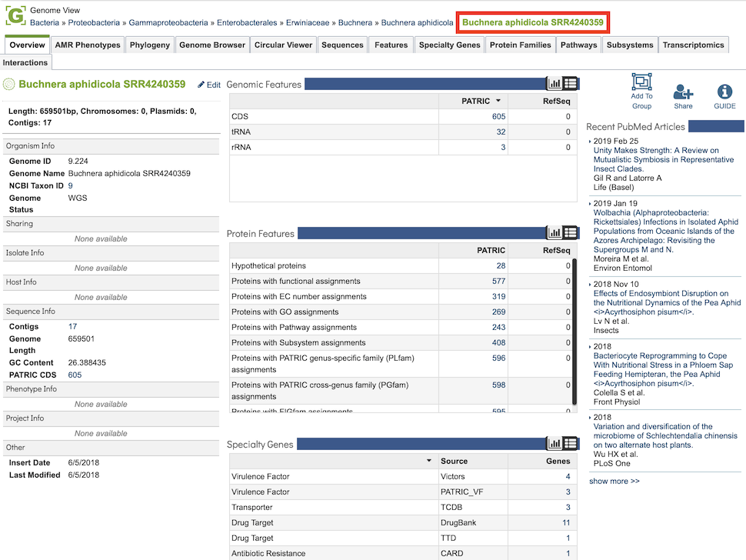The height and width of the screenshot is (560, 746).
Task: Open the Features tab
Action: coord(391,45)
